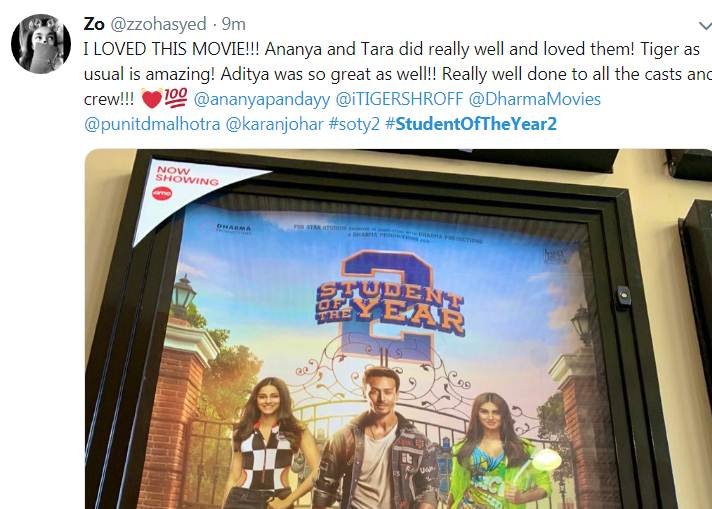
Task: Open Zo's profile avatar picture
Action: (x=41, y=44)
